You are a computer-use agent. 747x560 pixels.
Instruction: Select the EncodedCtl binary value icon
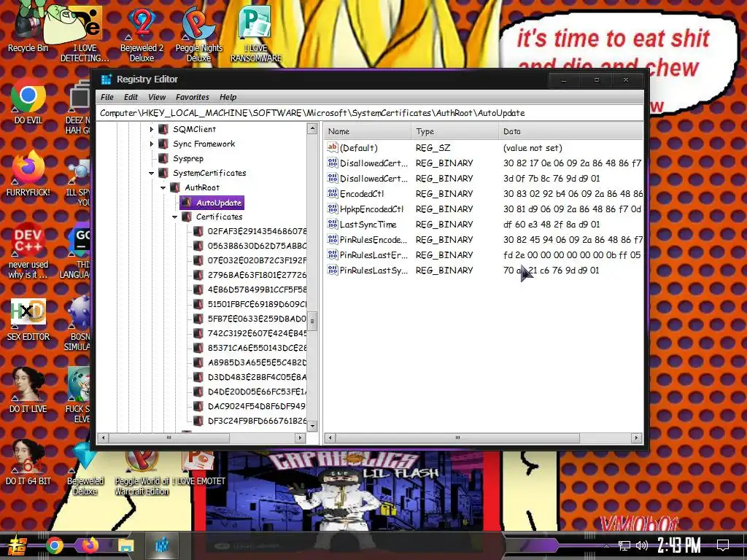click(333, 193)
